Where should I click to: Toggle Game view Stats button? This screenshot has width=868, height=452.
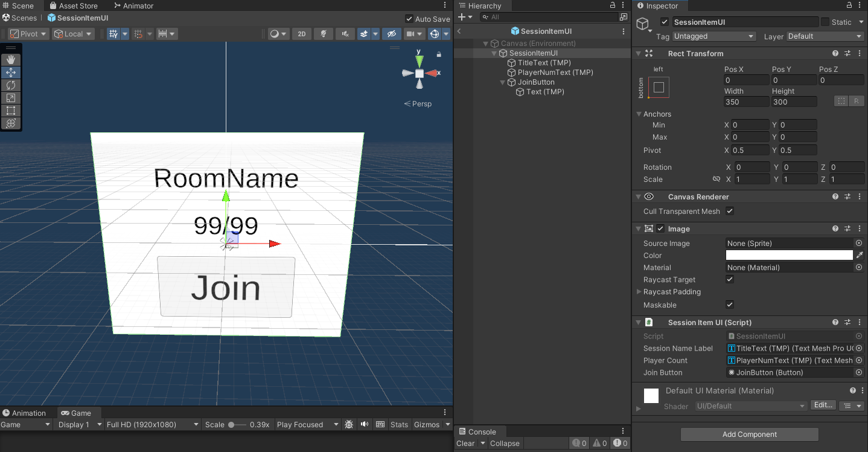(x=399, y=425)
